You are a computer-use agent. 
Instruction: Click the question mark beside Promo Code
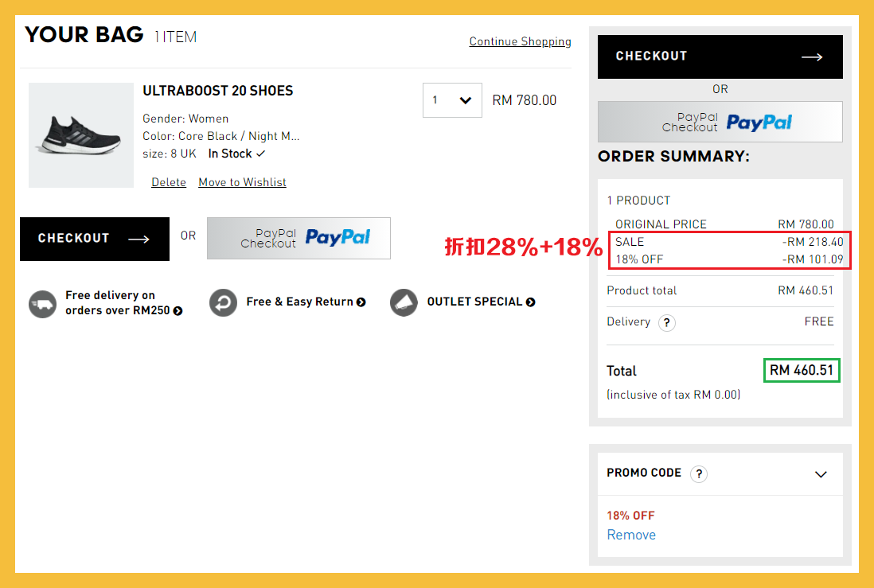pos(698,474)
